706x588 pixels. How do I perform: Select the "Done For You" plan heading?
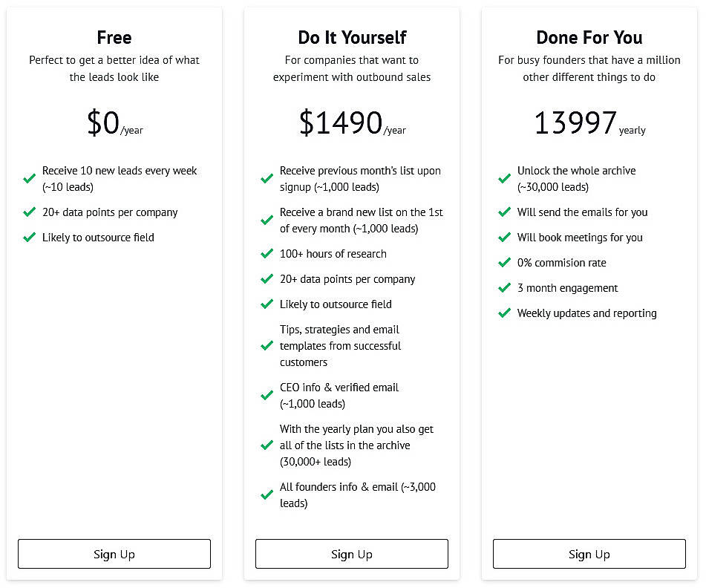(589, 37)
